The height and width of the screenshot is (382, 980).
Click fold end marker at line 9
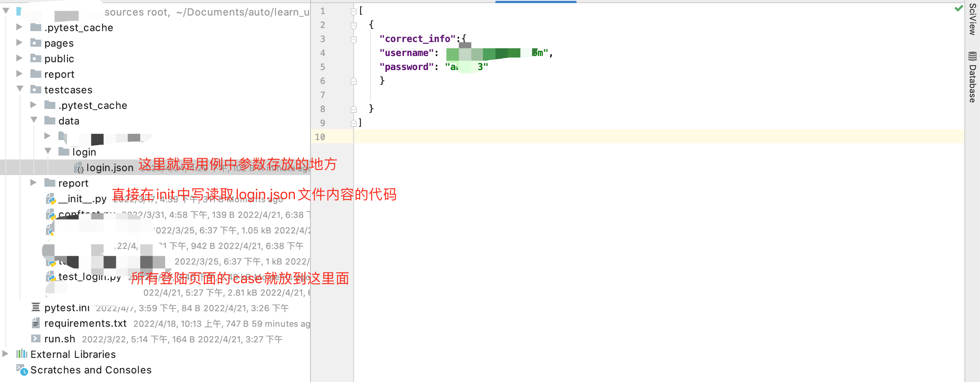pyautogui.click(x=354, y=123)
